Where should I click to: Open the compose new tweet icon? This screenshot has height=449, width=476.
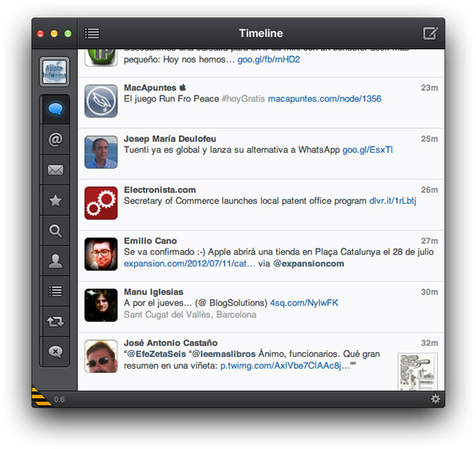pyautogui.click(x=430, y=33)
